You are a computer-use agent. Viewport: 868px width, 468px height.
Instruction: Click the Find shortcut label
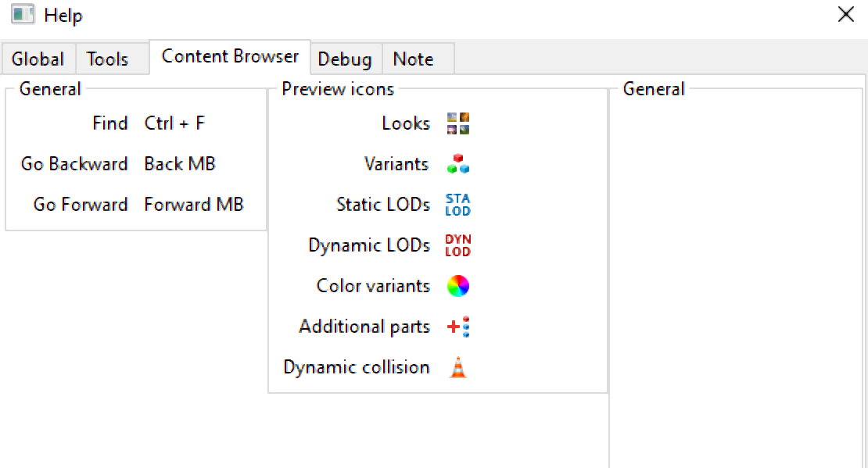[109, 123]
